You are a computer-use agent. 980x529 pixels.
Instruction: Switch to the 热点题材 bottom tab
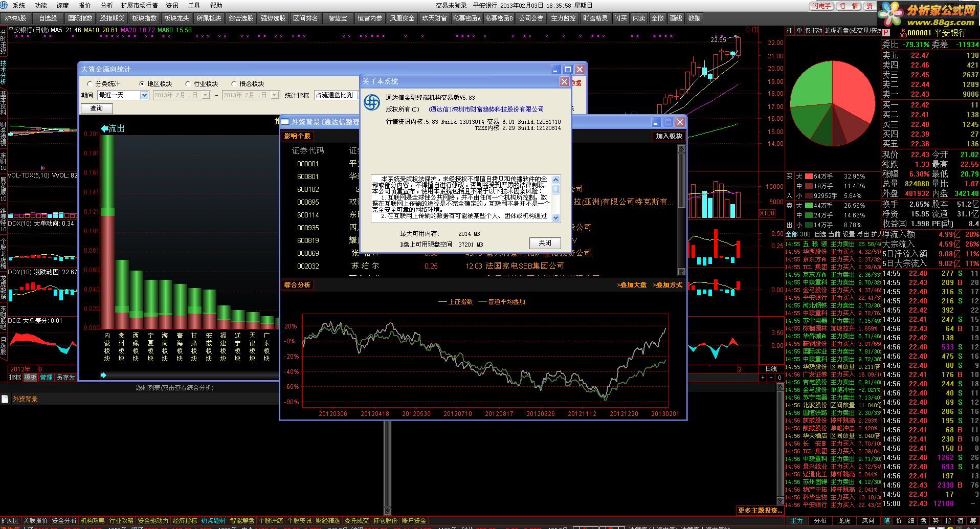click(213, 521)
